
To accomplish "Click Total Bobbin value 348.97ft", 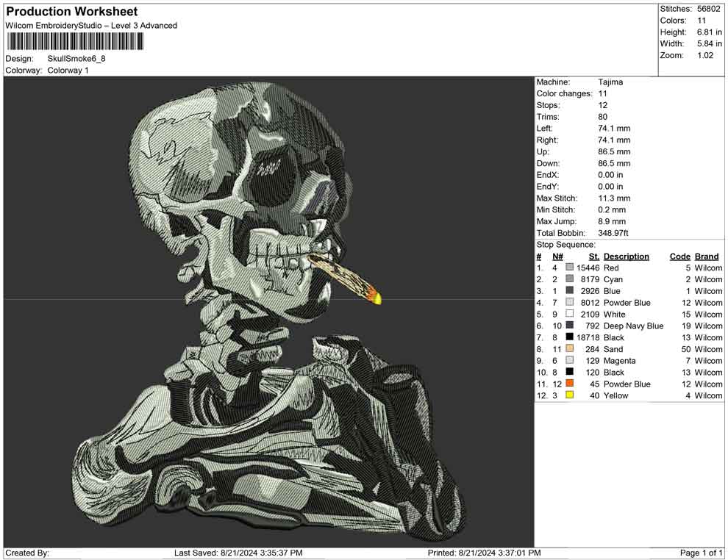I will click(x=613, y=233).
